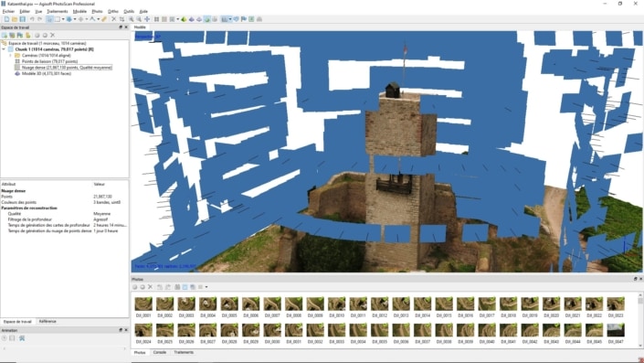Toggle Show markers blue flag icon
The image size is (644, 363).
tap(244, 19)
